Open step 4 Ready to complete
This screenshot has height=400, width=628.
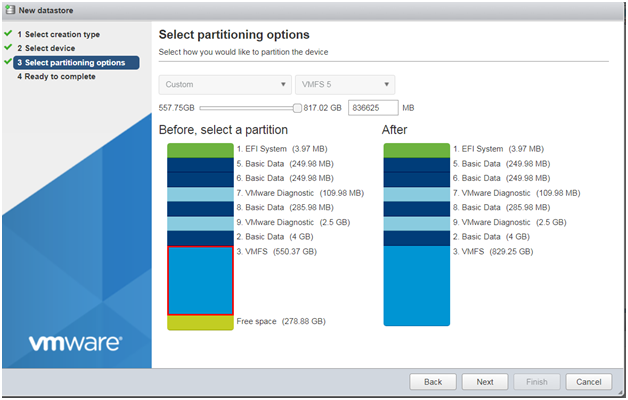56,76
